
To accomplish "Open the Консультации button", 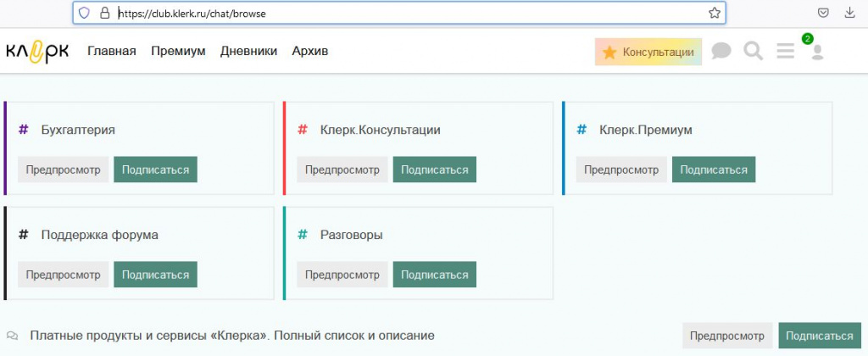I will tap(648, 52).
